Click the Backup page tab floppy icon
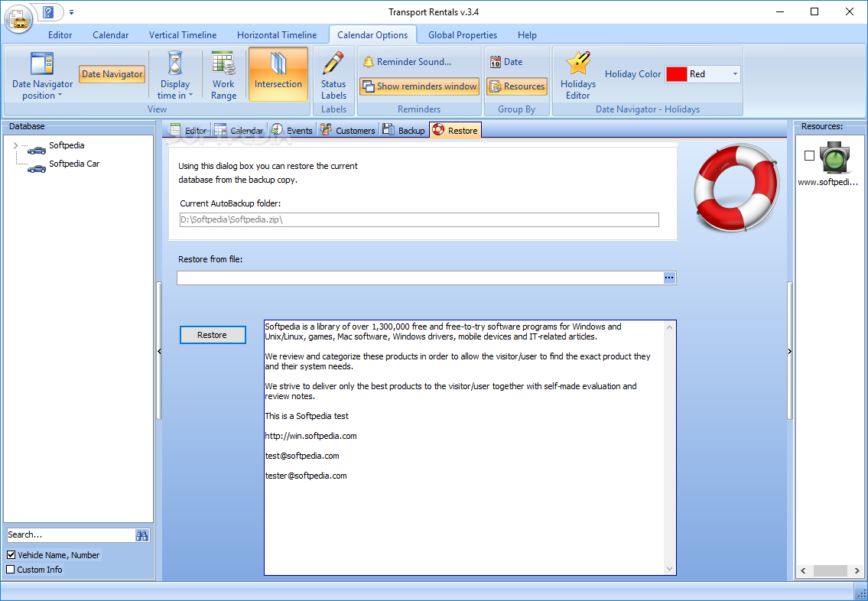868x601 pixels. [x=388, y=130]
